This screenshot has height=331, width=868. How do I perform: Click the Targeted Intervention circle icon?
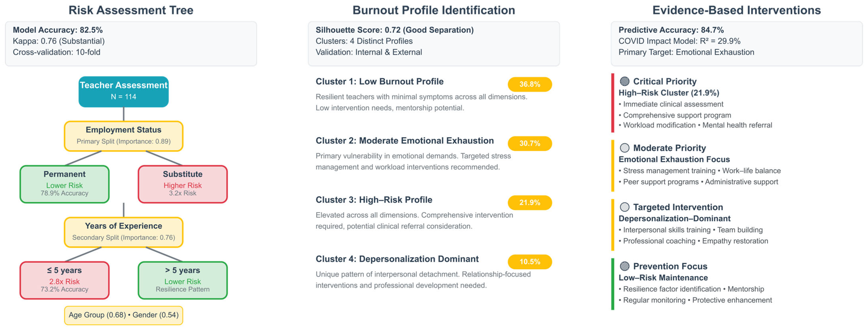click(624, 207)
